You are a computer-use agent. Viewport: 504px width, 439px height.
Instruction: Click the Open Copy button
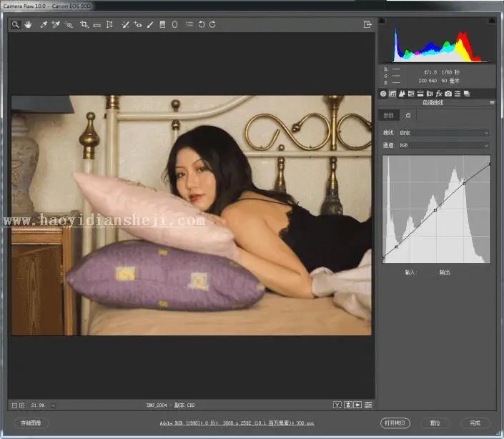coord(395,423)
